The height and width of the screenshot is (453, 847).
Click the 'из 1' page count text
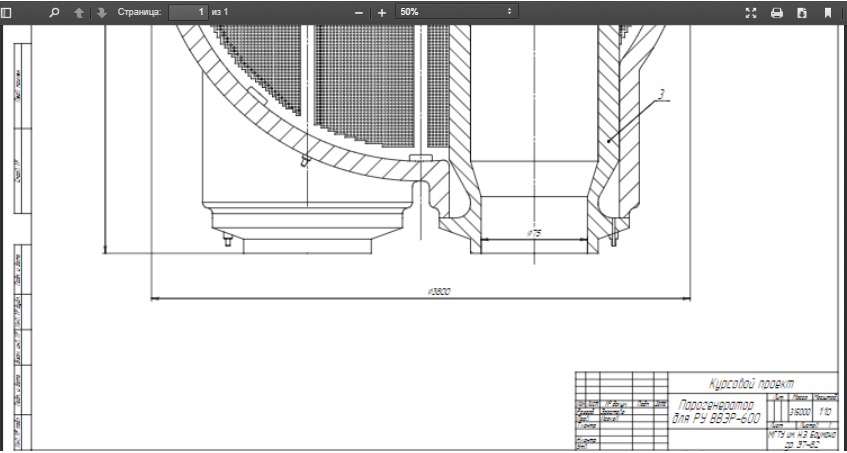(x=220, y=12)
